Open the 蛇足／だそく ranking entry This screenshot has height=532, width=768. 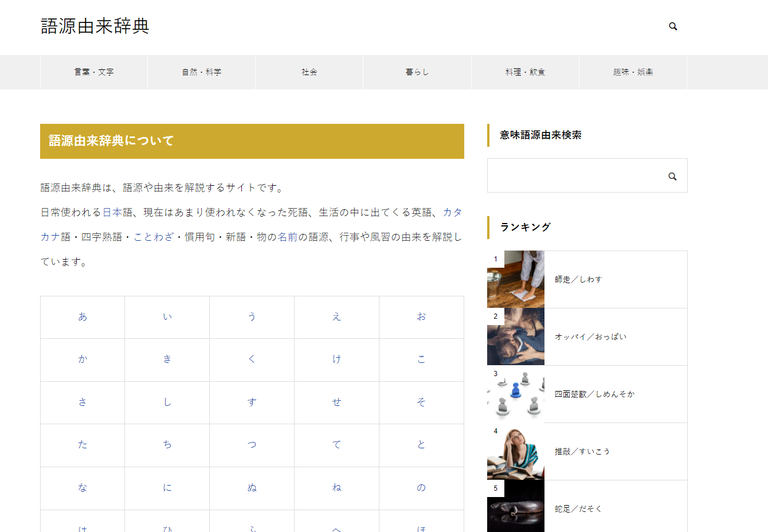tap(579, 508)
